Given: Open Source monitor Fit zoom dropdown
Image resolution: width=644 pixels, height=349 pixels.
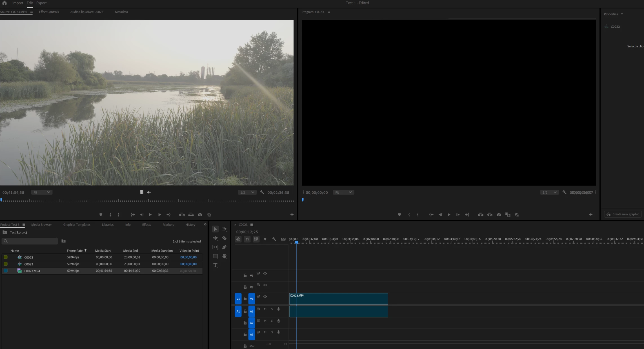Looking at the screenshot, I should (x=41, y=193).
